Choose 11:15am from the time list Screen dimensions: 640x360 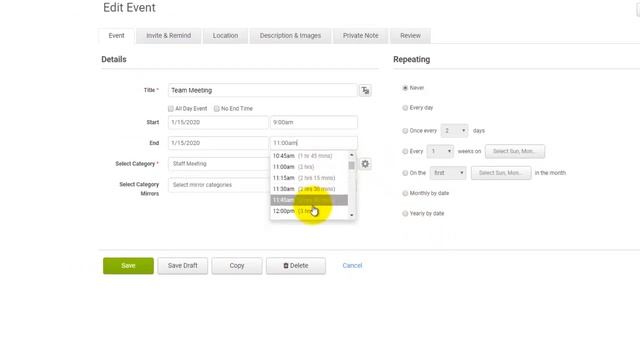tap(309, 178)
